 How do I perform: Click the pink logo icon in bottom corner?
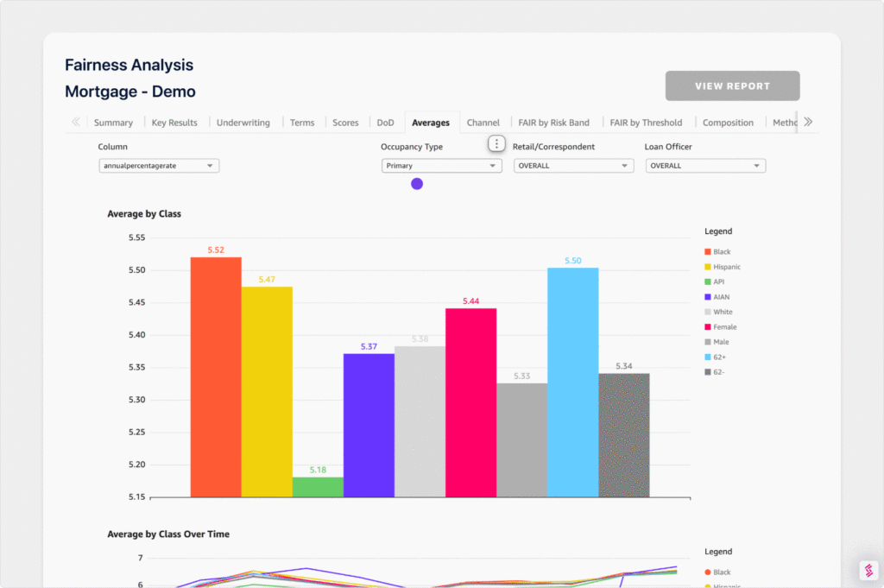(868, 571)
